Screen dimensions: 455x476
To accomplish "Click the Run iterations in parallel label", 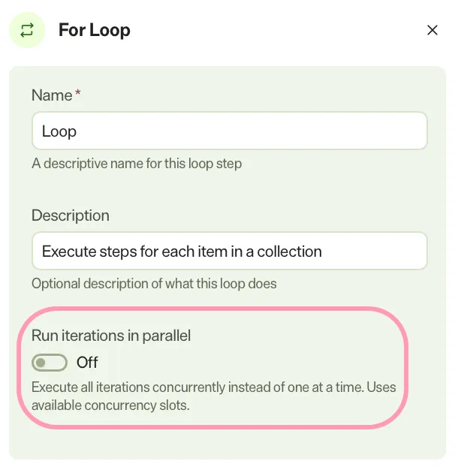I will (x=111, y=336).
